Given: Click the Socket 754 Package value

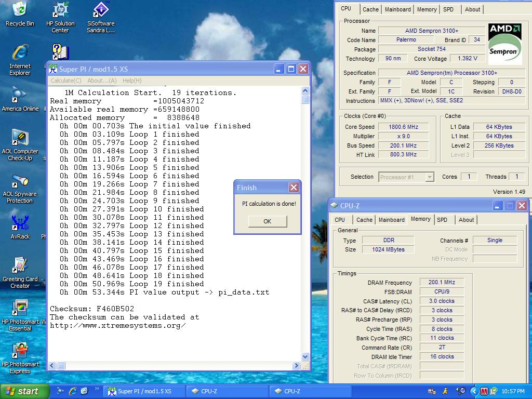Looking at the screenshot, I should (432, 49).
